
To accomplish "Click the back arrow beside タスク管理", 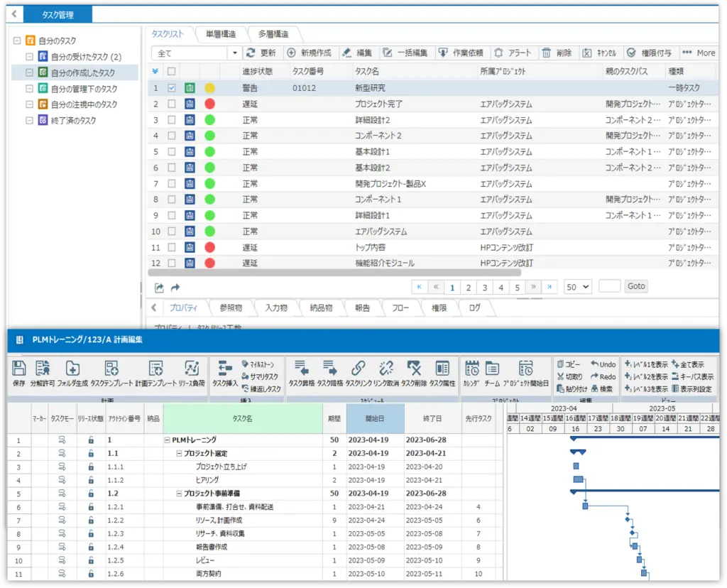I will [14, 14].
